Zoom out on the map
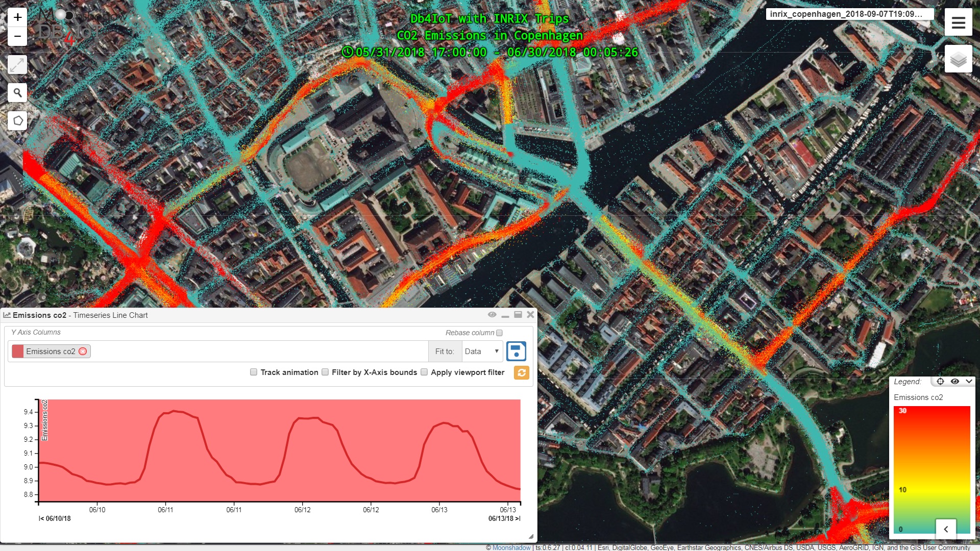 pyautogui.click(x=17, y=37)
